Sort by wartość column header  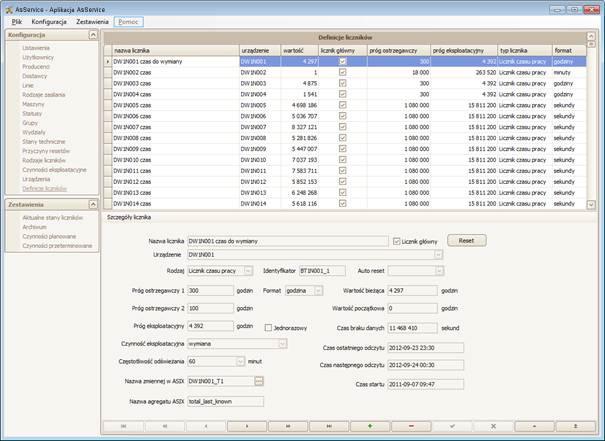(x=299, y=51)
